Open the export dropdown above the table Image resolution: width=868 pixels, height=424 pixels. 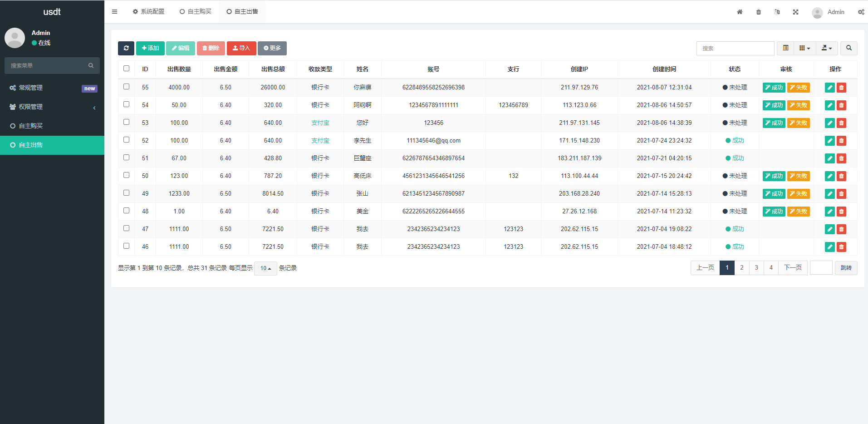826,48
